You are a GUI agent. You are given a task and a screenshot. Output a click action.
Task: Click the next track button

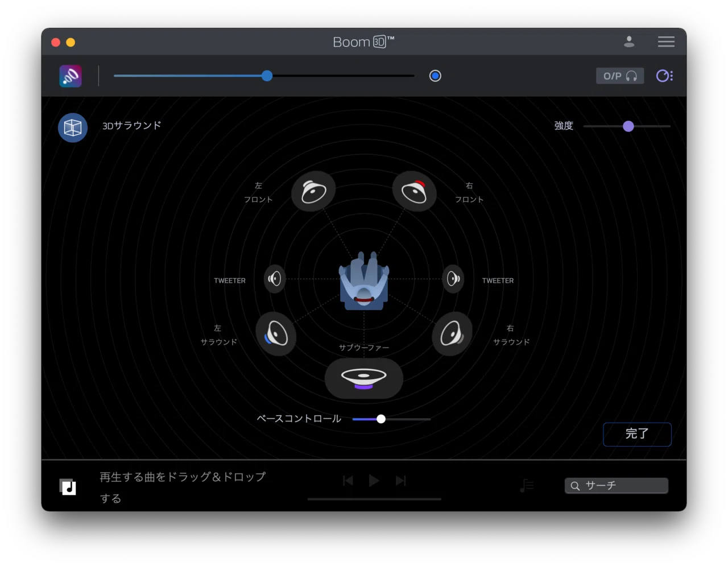click(400, 481)
